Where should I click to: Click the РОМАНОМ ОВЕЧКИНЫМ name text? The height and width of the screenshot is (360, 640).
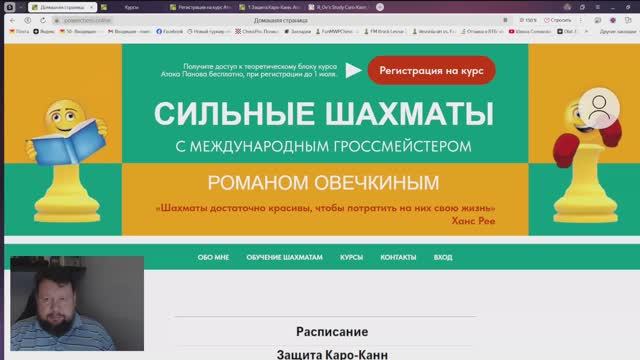(x=323, y=183)
